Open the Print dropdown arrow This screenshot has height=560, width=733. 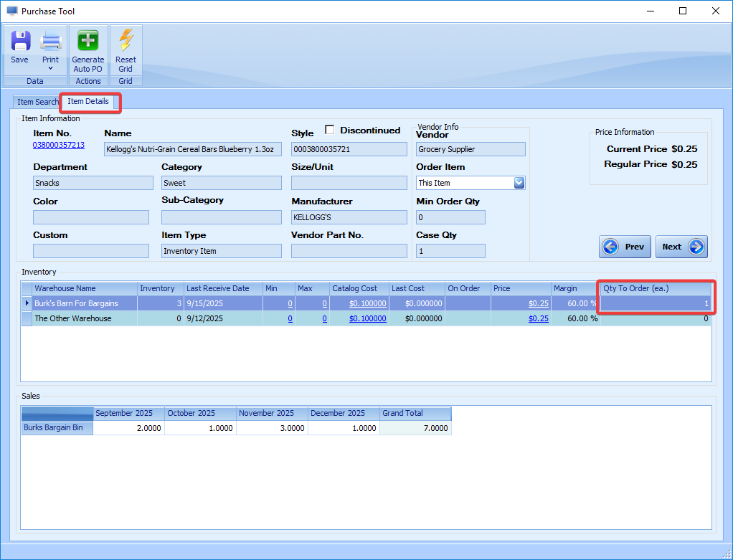tap(50, 69)
